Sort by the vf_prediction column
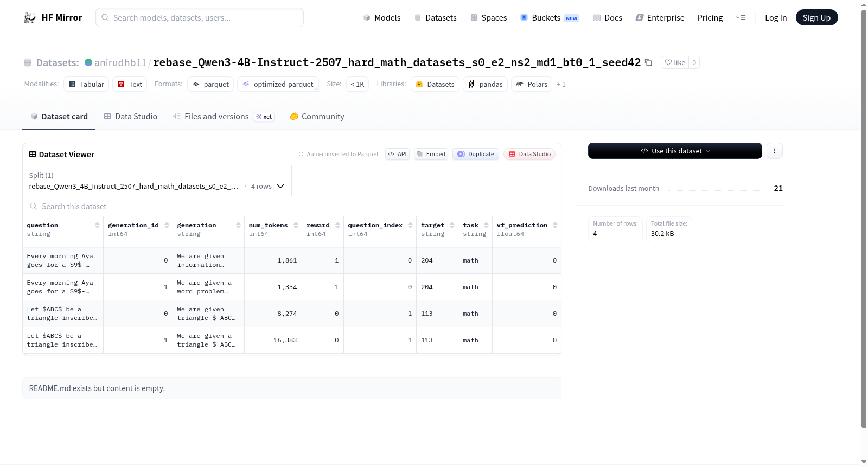Viewport: 868px width, 467px height. (x=555, y=225)
